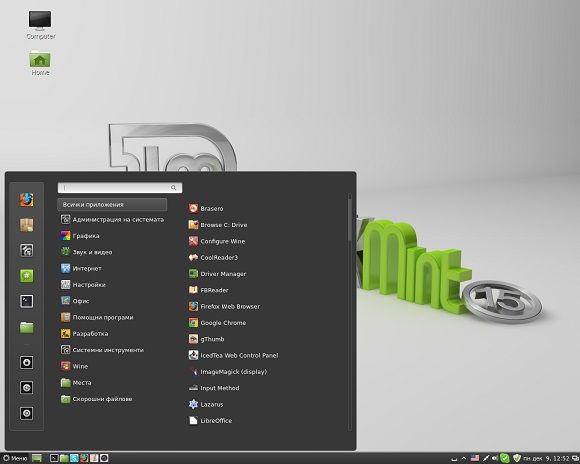The width and height of the screenshot is (580, 464).
Task: Launch Brasero disc burner
Action: (206, 209)
